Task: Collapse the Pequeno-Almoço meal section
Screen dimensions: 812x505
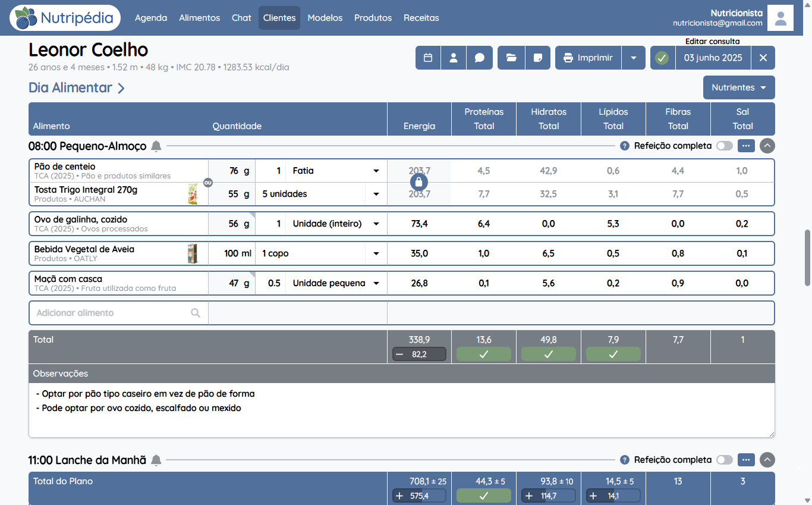Action: [767, 146]
